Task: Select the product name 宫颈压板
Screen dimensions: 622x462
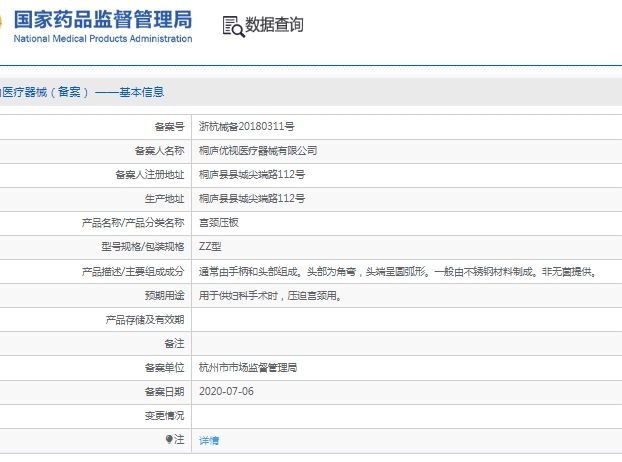Action: point(219,223)
